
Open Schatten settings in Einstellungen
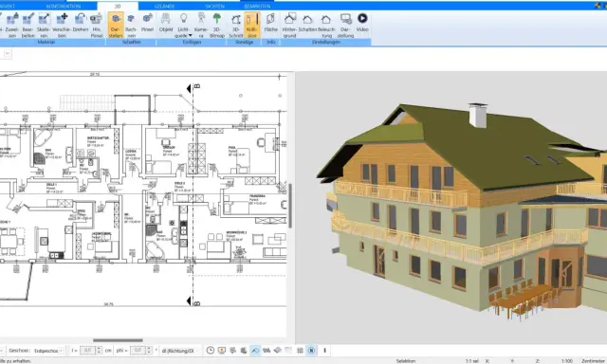coord(307,23)
